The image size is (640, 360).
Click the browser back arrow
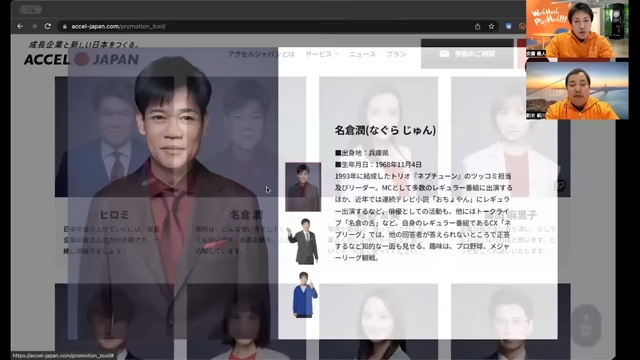(20, 26)
